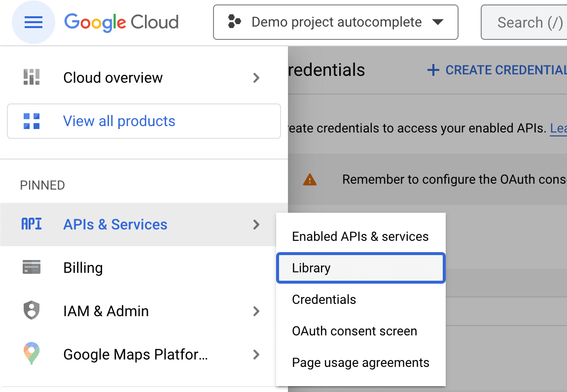The height and width of the screenshot is (392, 567).
Task: Click the orange OAuth warning triangle icon
Action: (x=310, y=179)
